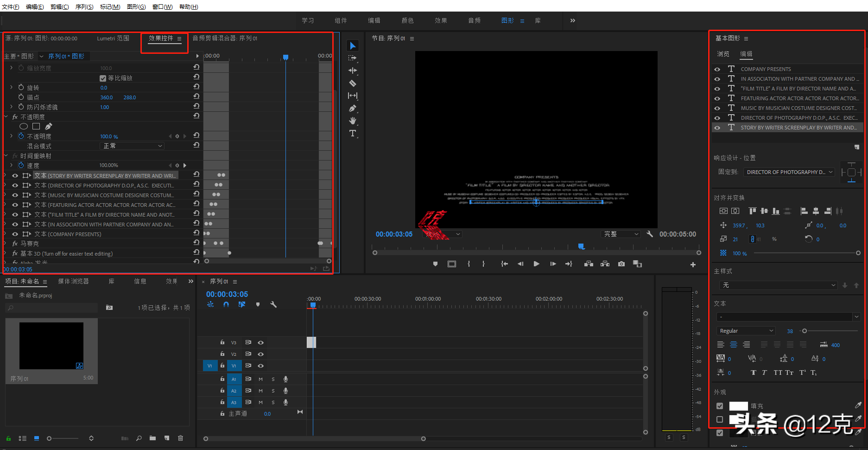Switch to the 颜色 workspace
The image size is (868, 450).
point(407,20)
